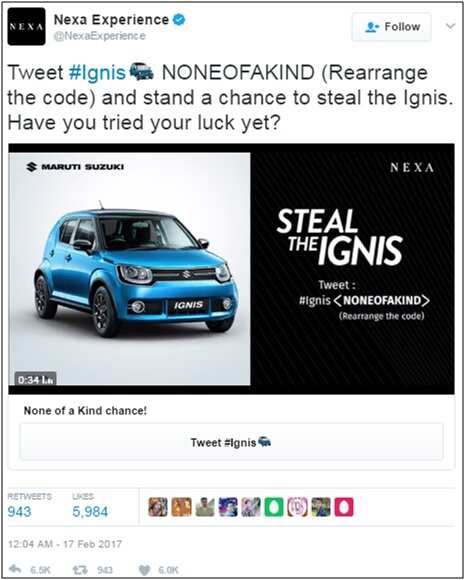Click the None of a Kind chance title
466x580 pixels.
point(85,411)
